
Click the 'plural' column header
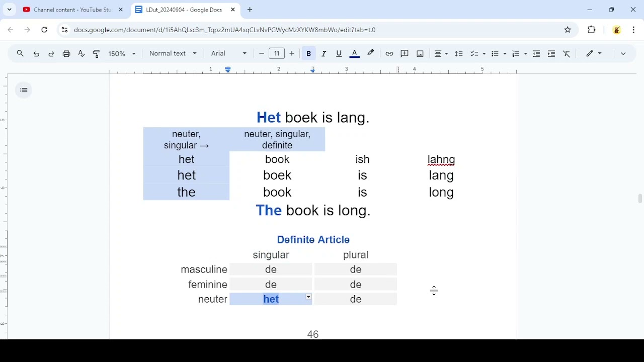click(356, 255)
